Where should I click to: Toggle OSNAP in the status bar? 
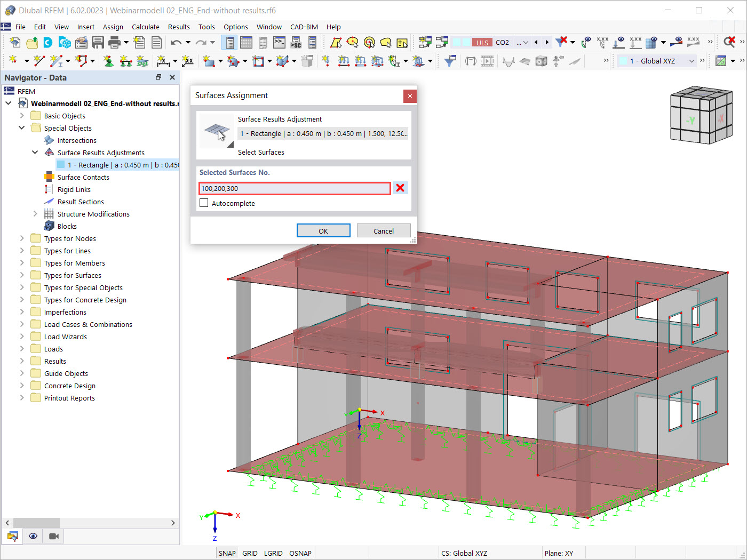(300, 553)
